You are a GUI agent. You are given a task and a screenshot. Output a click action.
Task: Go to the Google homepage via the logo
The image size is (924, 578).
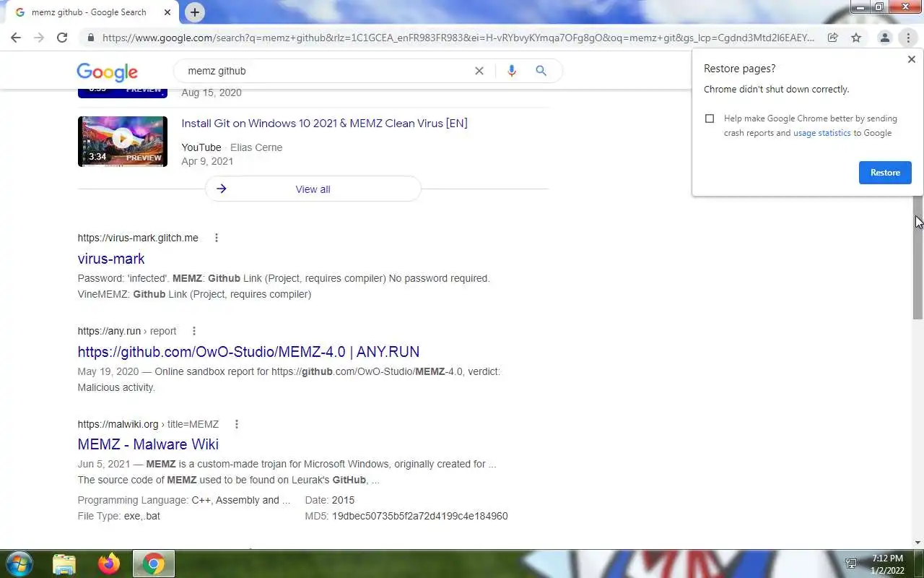click(x=107, y=72)
